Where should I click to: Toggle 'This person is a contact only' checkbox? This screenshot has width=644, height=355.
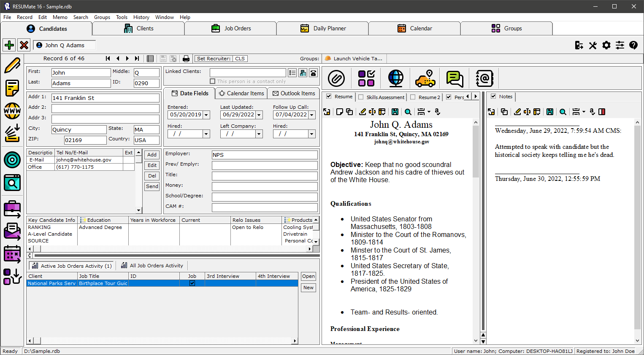click(213, 81)
